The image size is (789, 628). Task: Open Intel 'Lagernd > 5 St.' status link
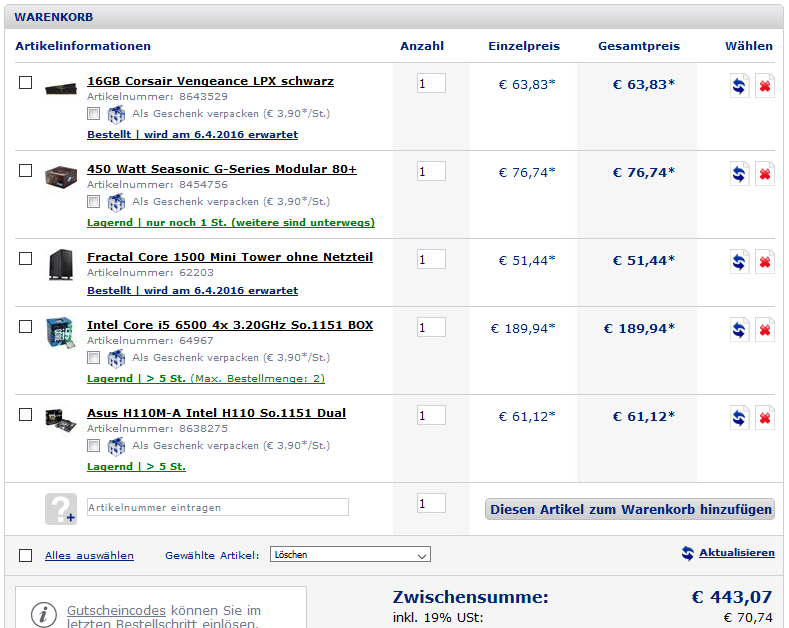click(206, 378)
